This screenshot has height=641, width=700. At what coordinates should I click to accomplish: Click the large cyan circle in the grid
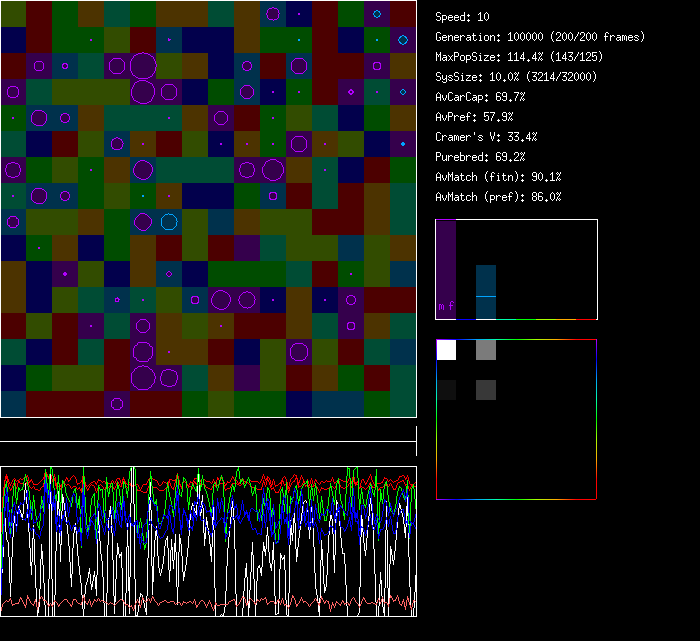169,221
